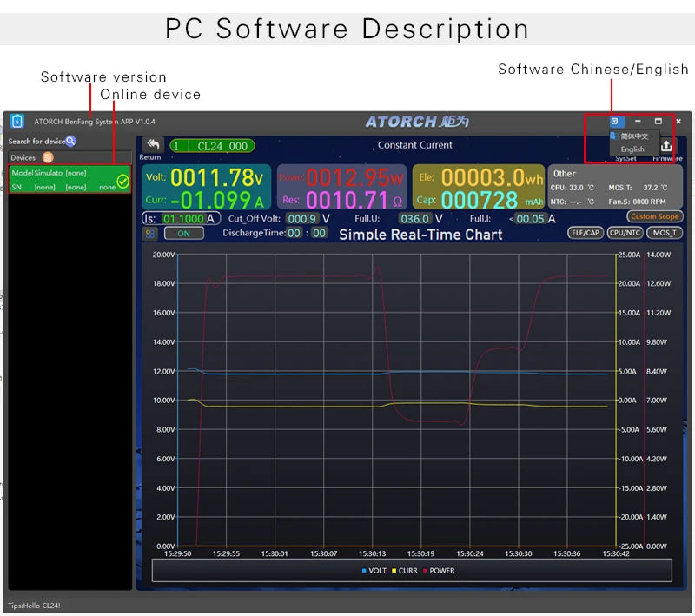The width and height of the screenshot is (695, 616).
Task: Click the CL24_000 device badge
Action: pos(212,146)
